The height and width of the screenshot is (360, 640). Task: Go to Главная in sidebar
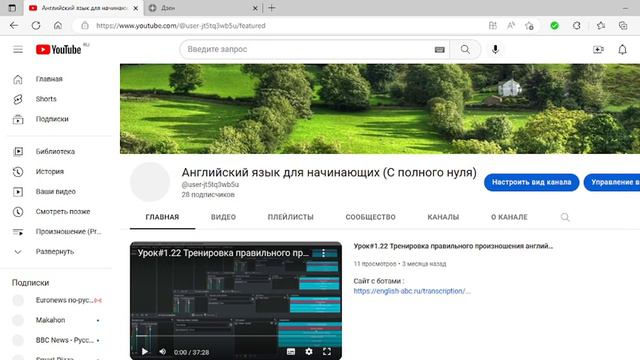(49, 79)
